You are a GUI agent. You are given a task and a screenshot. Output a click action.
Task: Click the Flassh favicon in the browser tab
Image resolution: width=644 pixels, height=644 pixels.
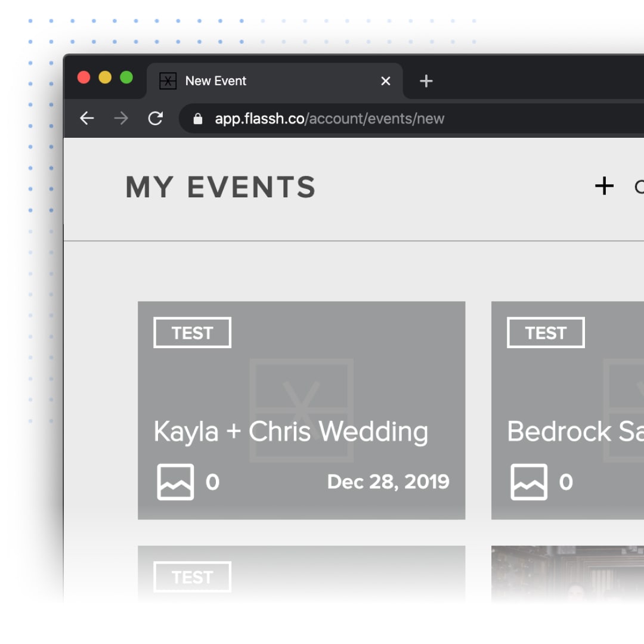168,80
